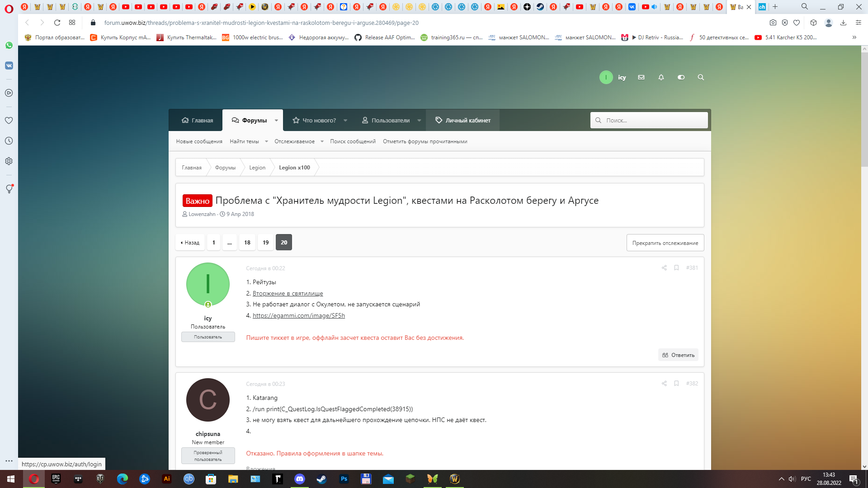Image resolution: width=868 pixels, height=488 pixels.
Task: Click the vertical page scrollbar thumb
Action: pyautogui.click(x=864, y=108)
